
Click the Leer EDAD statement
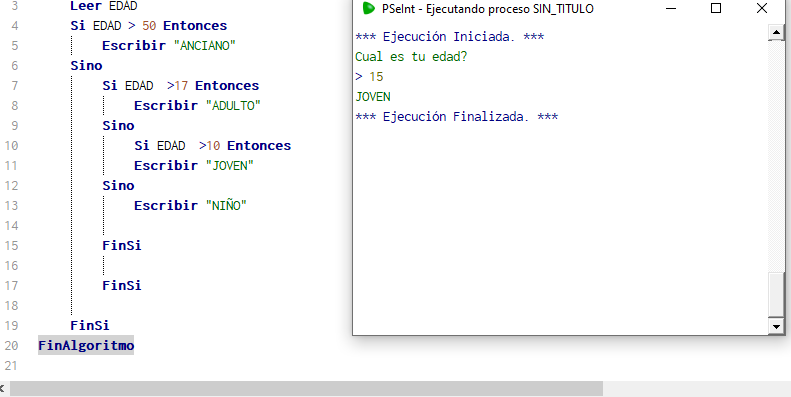(103, 6)
